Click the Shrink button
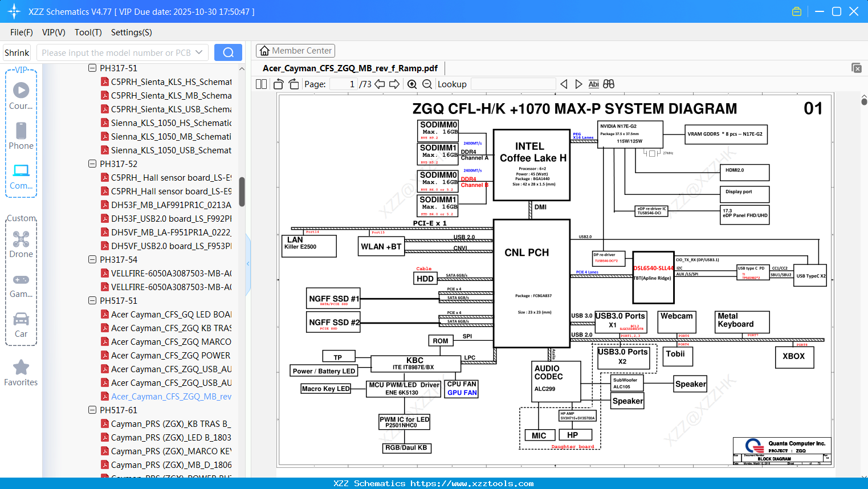The height and width of the screenshot is (489, 868). [17, 52]
